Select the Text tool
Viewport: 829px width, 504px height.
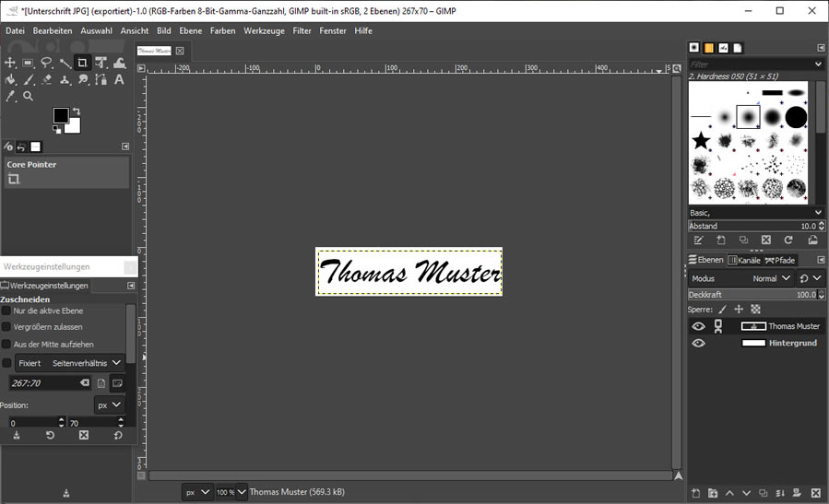pos(120,80)
